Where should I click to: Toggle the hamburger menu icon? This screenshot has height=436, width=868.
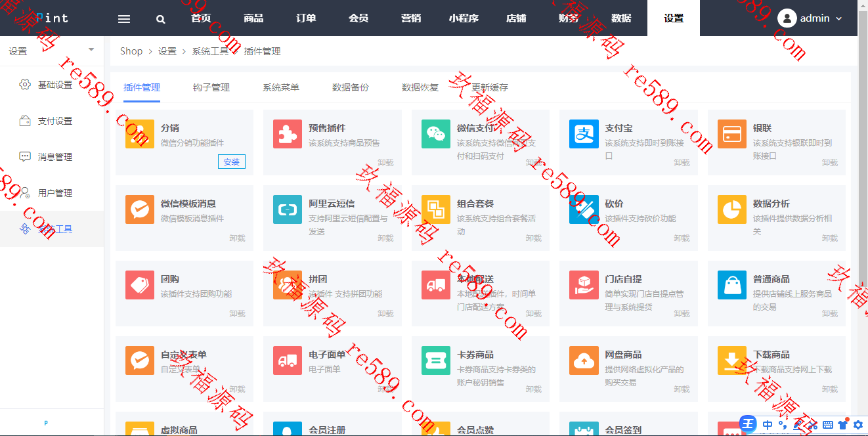[x=124, y=19]
